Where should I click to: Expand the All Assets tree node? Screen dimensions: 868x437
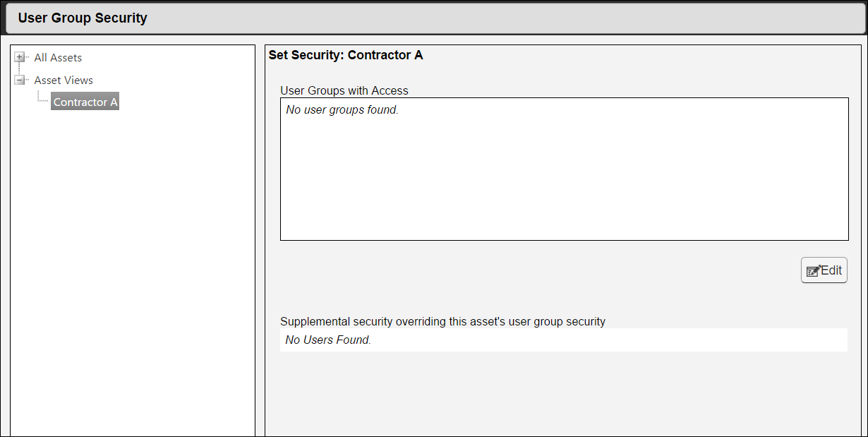19,57
